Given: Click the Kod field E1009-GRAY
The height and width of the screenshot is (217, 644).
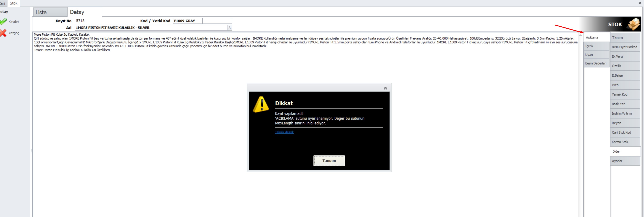Looking at the screenshot, I should [x=187, y=21].
